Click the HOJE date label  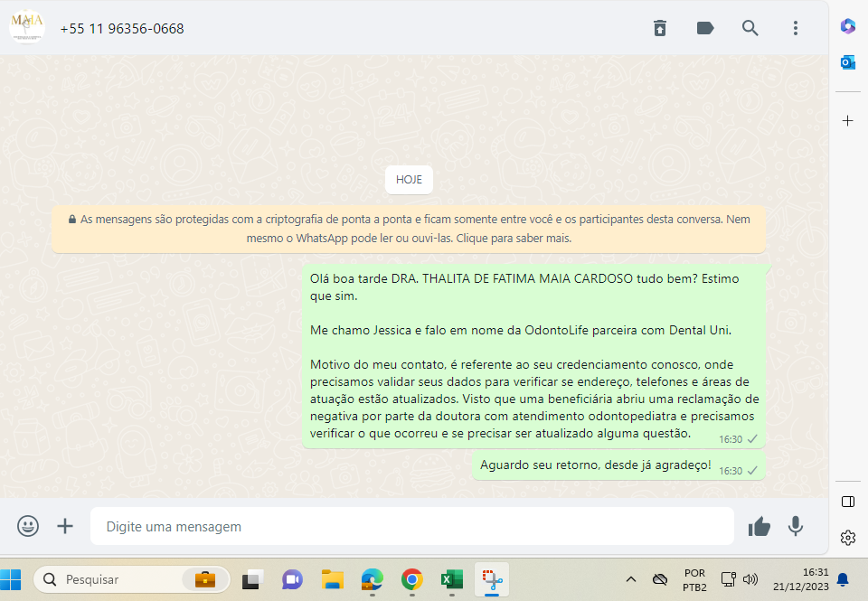pos(409,179)
